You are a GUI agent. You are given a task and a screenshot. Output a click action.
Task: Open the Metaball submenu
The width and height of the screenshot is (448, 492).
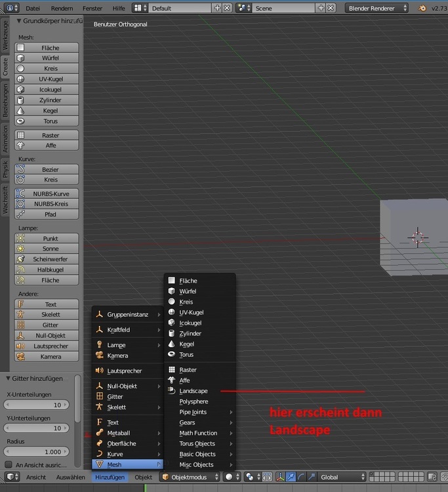128,433
